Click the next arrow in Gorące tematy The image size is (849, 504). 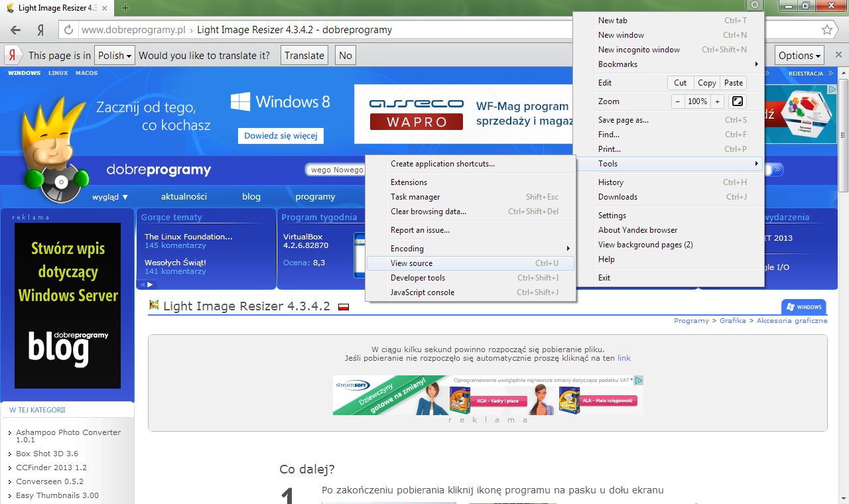coord(150,284)
